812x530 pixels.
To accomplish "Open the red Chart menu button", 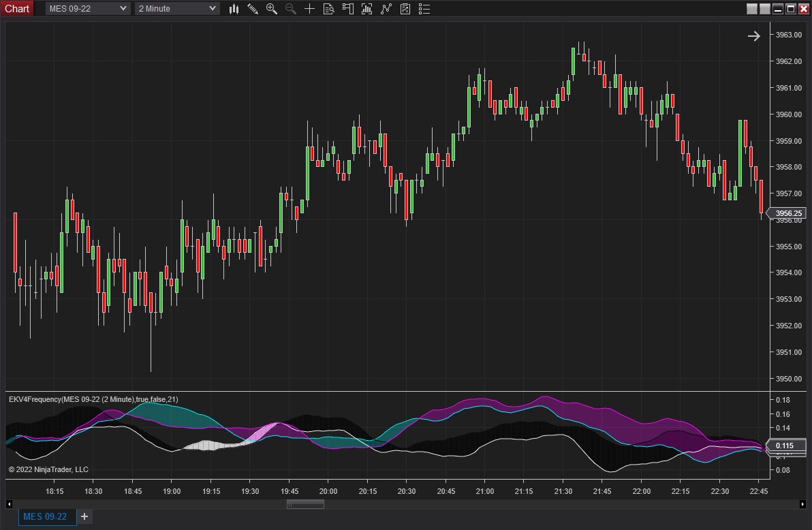I will coord(17,8).
